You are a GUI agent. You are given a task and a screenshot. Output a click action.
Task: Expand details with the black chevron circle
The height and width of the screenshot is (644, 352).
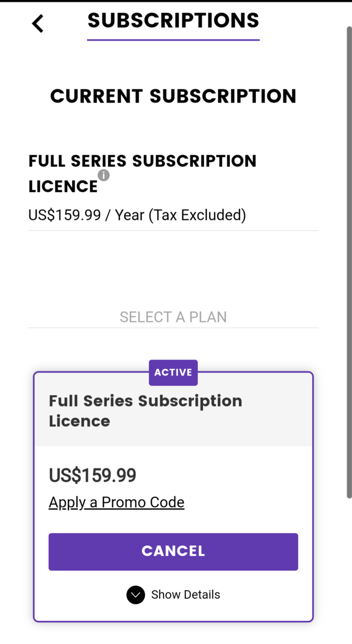[136, 595]
